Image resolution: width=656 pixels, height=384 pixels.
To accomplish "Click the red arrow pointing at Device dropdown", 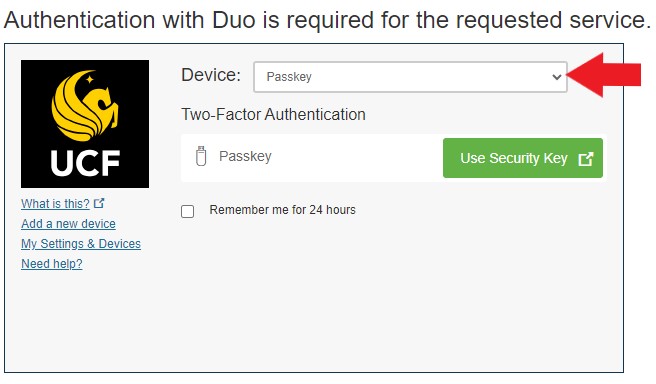I will tap(603, 75).
